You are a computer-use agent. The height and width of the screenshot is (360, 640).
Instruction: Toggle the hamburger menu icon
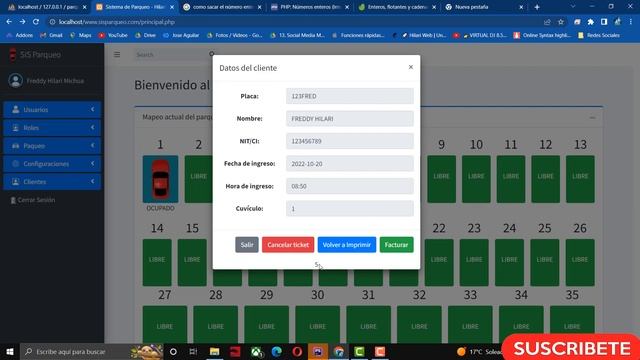pyautogui.click(x=117, y=54)
